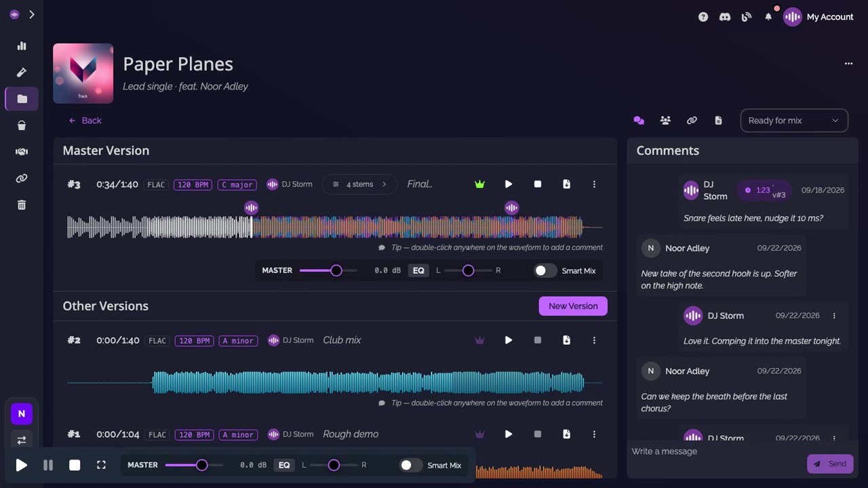Open the help question mark icon
The width and height of the screenshot is (868, 488).
click(703, 17)
